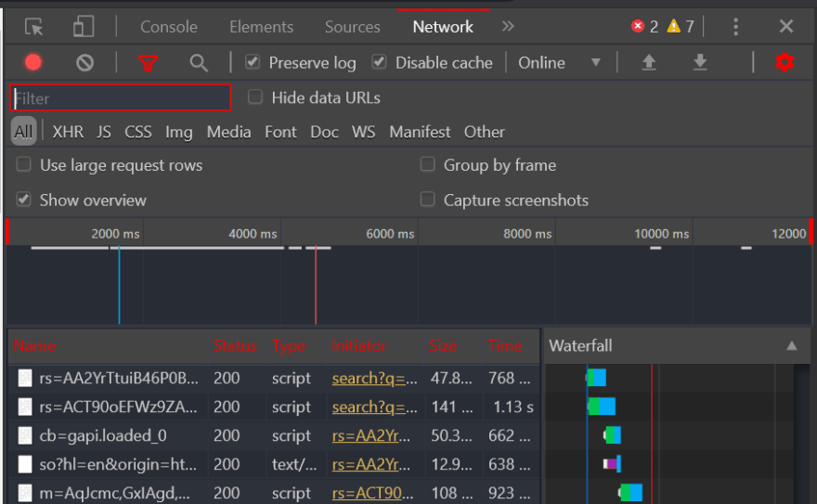This screenshot has height=504, width=817.
Task: Open DevTools three-dot customize menu
Action: pos(735,27)
